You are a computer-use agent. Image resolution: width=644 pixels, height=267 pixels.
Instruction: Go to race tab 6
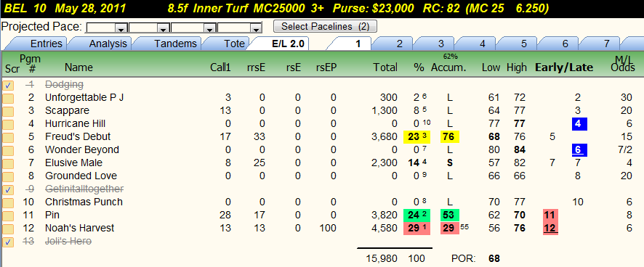[x=565, y=44]
